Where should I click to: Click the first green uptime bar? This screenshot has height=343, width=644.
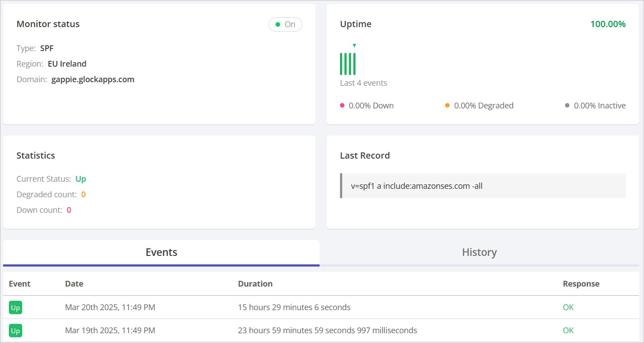341,64
